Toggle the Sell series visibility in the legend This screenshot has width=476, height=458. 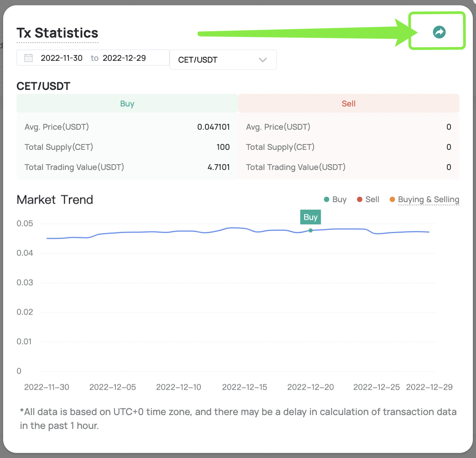coord(368,199)
